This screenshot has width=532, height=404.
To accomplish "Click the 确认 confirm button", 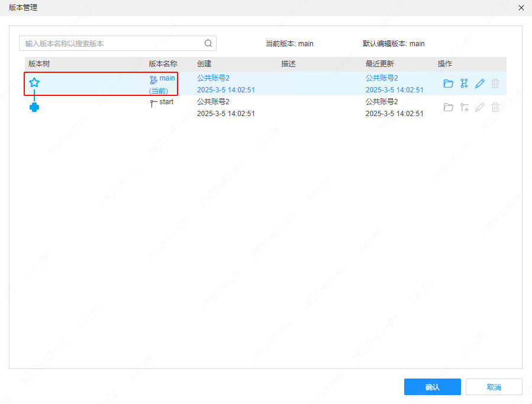I will point(433,387).
